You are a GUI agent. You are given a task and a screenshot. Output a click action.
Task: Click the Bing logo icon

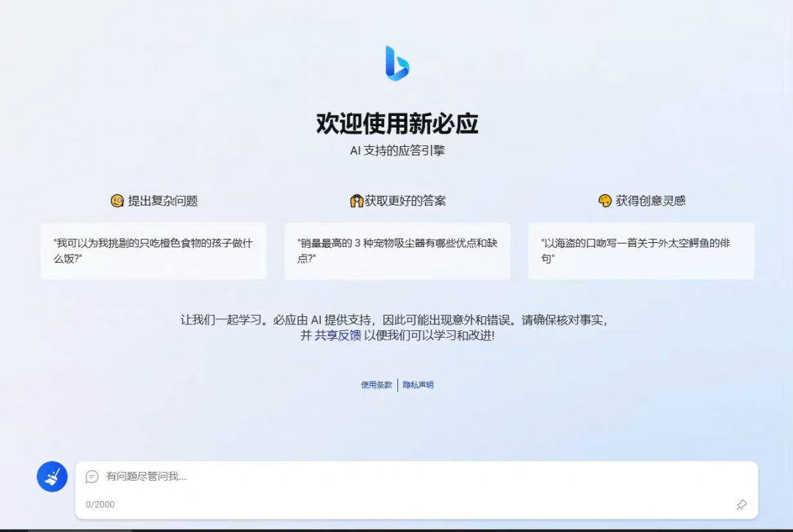pyautogui.click(x=397, y=63)
